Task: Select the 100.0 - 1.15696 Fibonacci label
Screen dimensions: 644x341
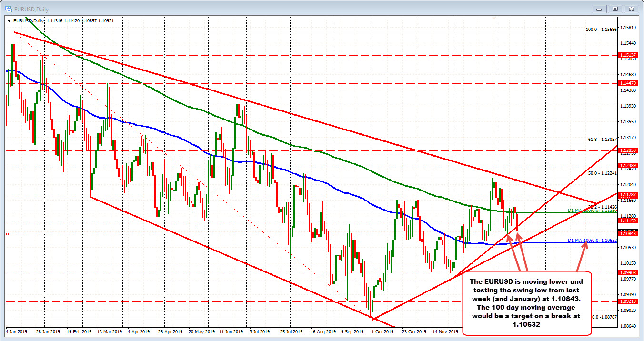Action: tap(601, 30)
